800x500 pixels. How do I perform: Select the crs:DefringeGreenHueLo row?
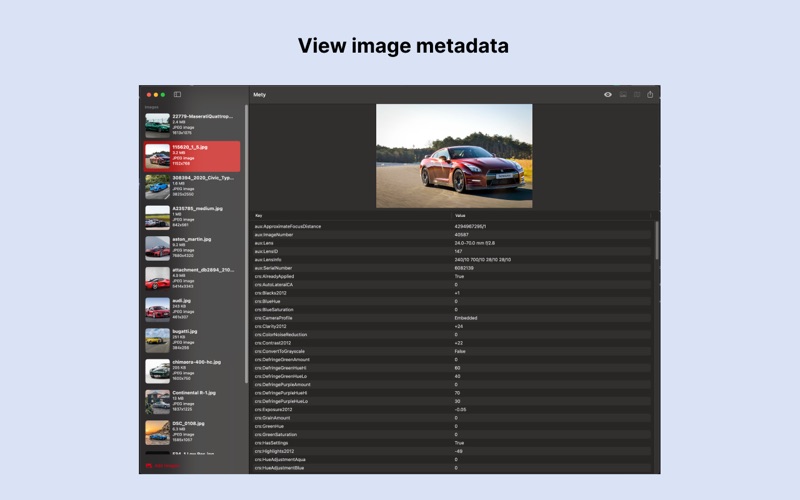point(451,376)
